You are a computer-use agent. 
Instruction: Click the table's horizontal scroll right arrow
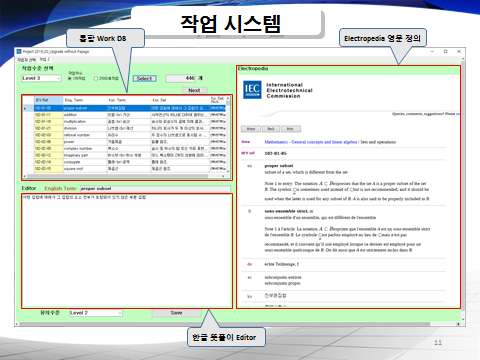pos(223,176)
